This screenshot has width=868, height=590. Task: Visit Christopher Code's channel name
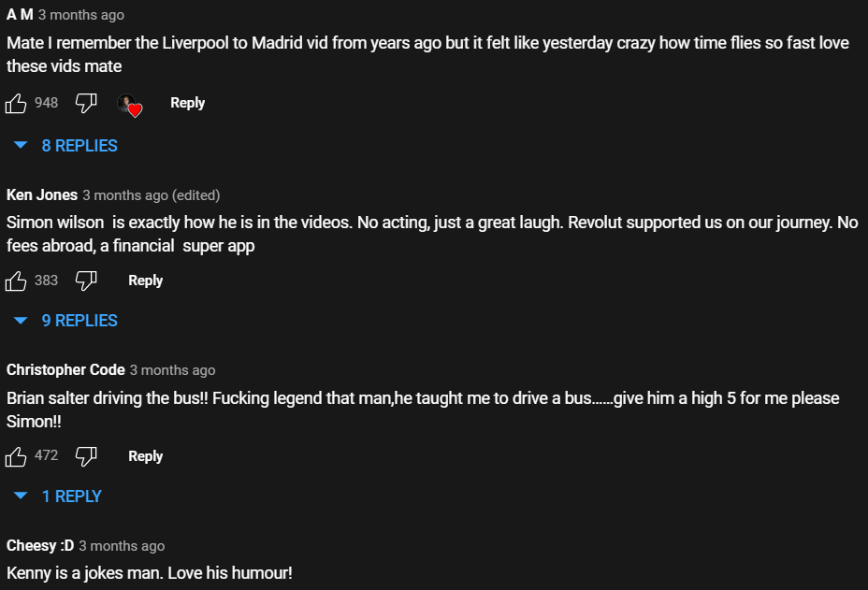tap(65, 370)
